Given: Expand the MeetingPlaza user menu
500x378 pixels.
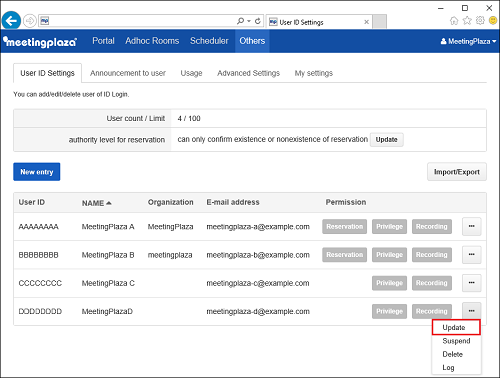Looking at the screenshot, I should pos(468,41).
